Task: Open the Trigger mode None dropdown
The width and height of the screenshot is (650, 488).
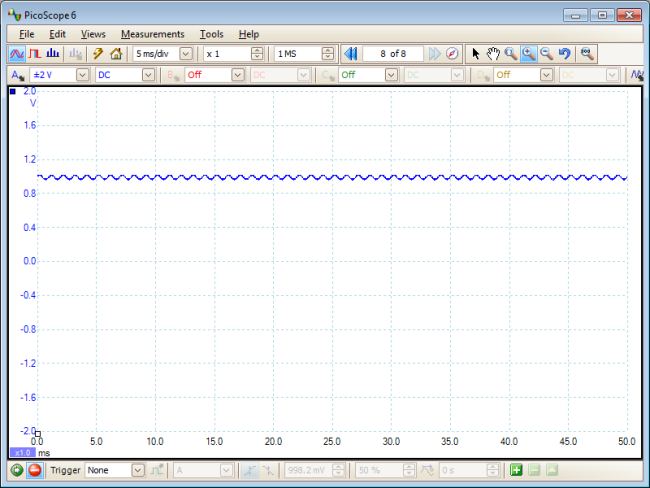Action: coord(138,470)
